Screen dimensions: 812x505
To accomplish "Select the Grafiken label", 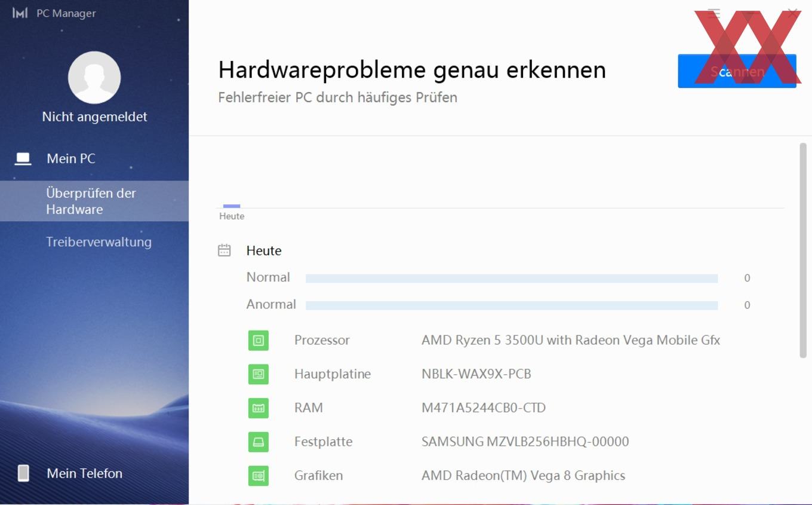I will pyautogui.click(x=318, y=476).
